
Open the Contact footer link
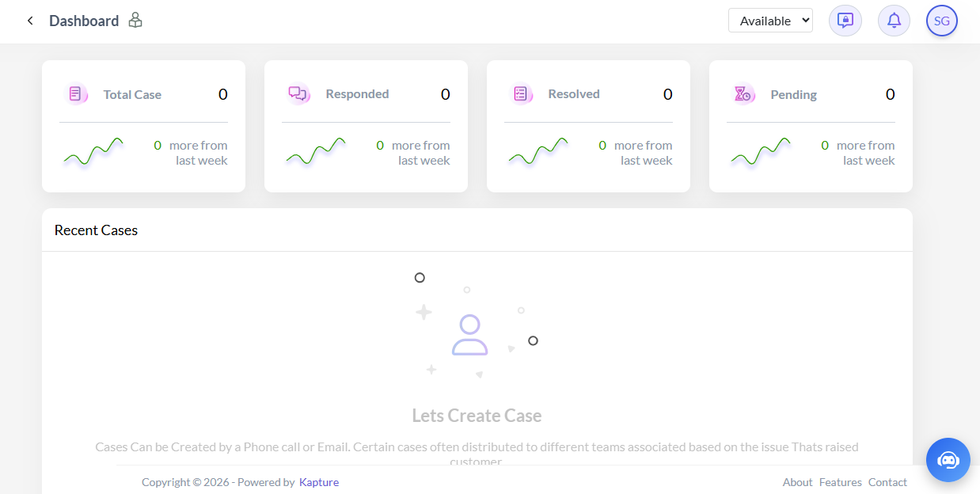(x=887, y=482)
